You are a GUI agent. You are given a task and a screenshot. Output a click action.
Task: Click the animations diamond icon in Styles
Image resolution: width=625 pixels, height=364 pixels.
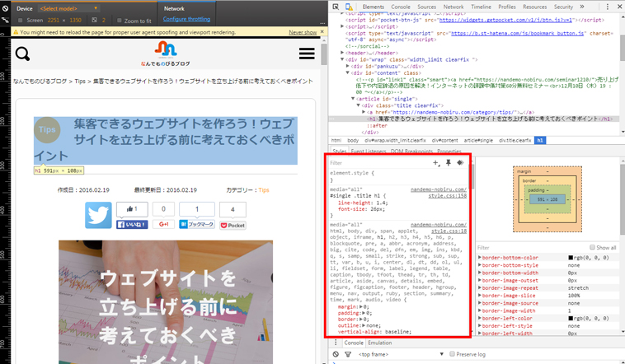click(460, 162)
